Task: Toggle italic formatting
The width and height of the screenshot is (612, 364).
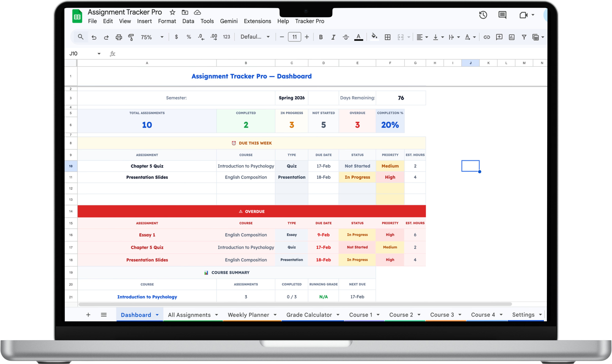Action: [x=333, y=37]
